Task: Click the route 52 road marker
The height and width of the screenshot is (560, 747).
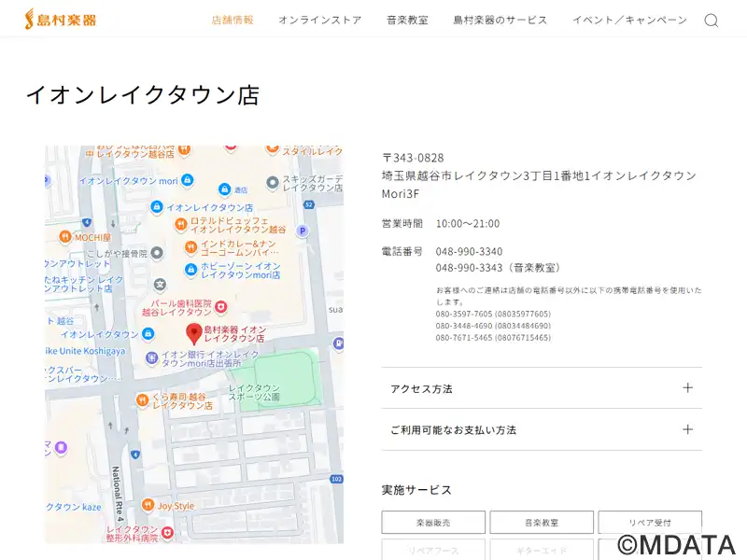Action: click(x=309, y=204)
